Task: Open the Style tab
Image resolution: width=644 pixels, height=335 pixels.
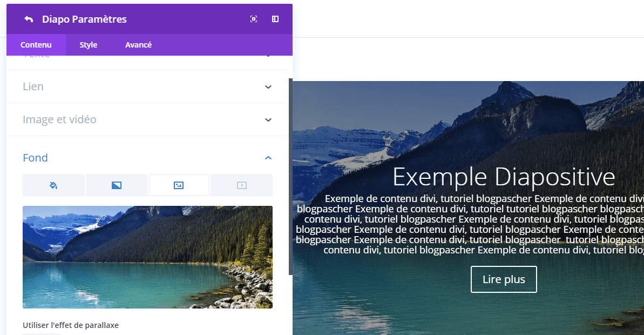Action: [89, 45]
